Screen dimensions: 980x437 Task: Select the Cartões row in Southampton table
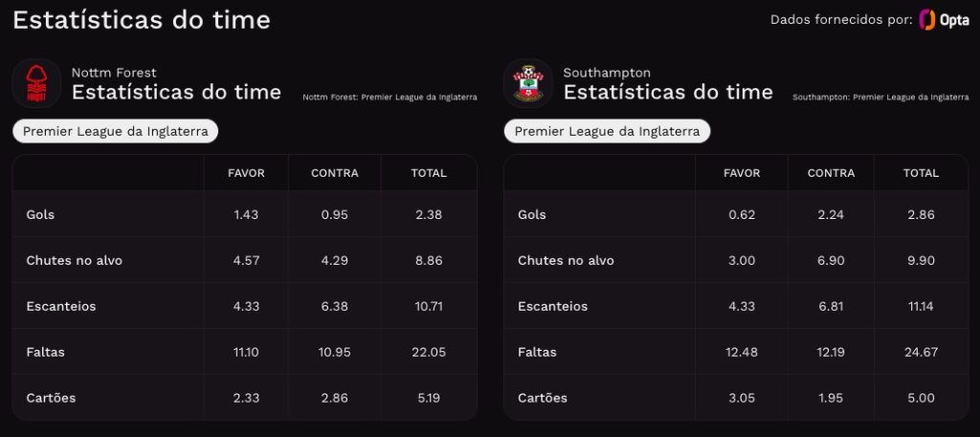736,398
